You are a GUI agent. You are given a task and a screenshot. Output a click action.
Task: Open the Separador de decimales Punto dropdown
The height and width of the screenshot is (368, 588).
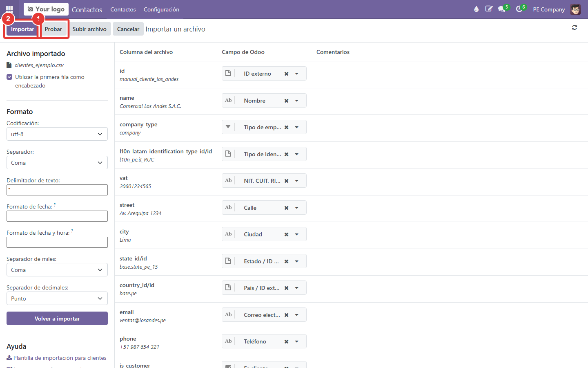[x=57, y=298]
